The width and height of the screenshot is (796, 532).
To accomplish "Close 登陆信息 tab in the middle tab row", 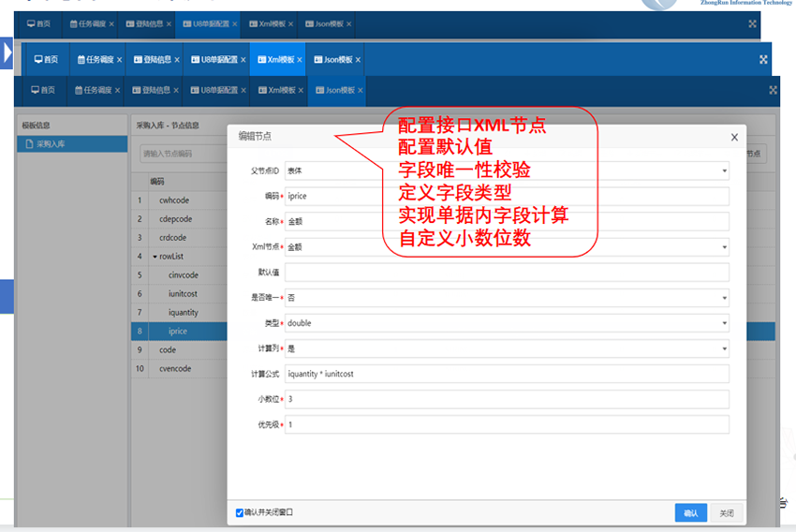I will pyautogui.click(x=177, y=60).
